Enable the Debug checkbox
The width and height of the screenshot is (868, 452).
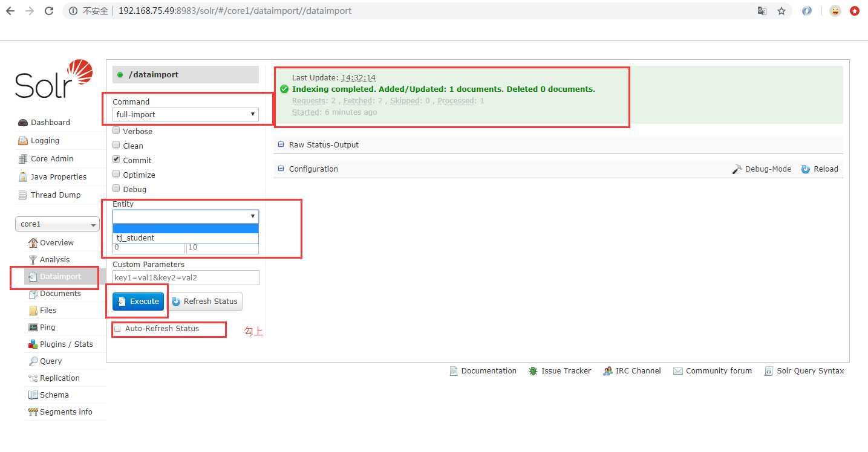(x=116, y=189)
